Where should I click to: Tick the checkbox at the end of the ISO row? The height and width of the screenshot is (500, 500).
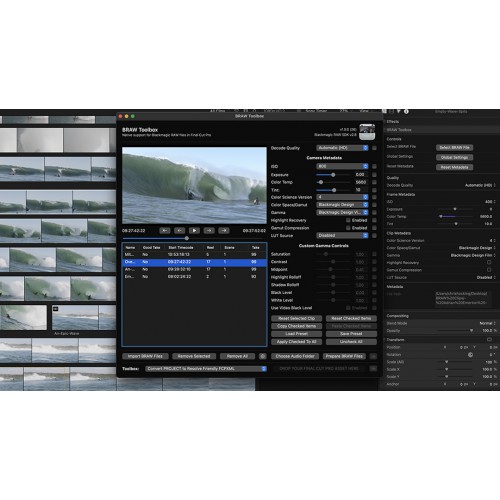coord(374,166)
